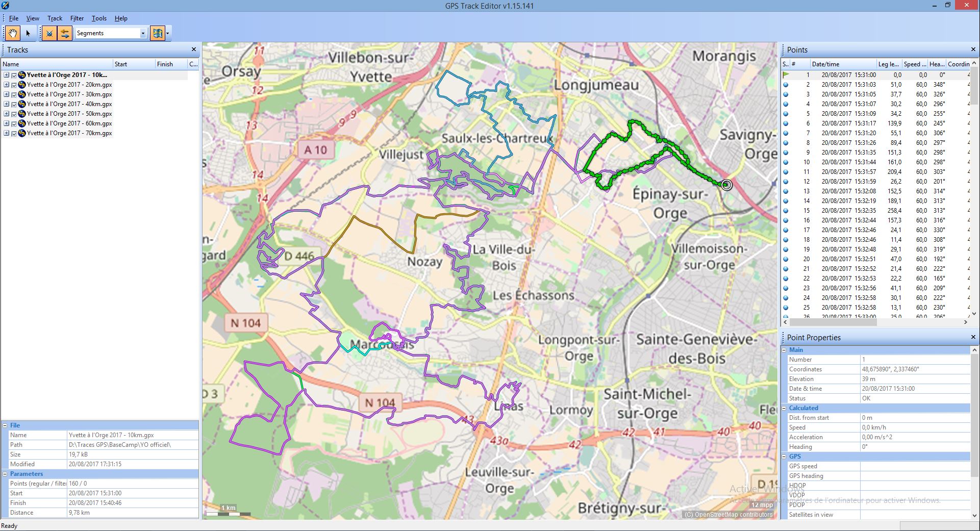980x531 pixels.
Task: Uncheck the 70km.gpx track checkbox
Action: [x=14, y=134]
